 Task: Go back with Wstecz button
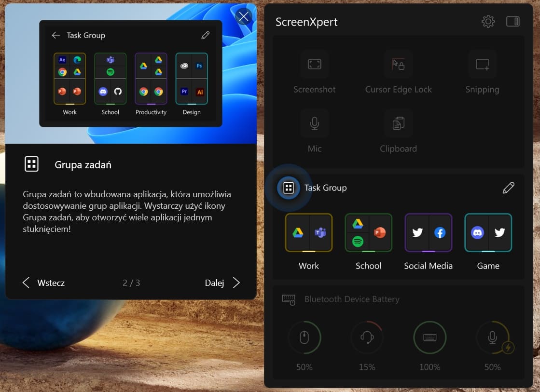tap(44, 283)
